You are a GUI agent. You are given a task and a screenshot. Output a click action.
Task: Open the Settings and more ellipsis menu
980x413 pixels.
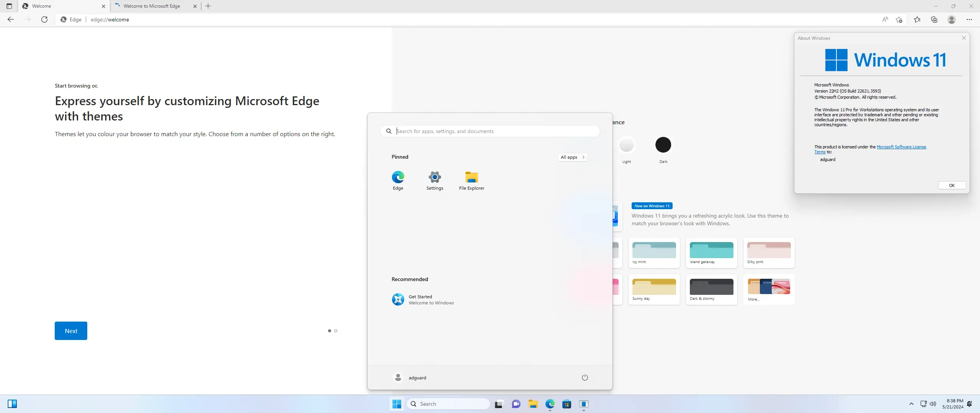969,20
